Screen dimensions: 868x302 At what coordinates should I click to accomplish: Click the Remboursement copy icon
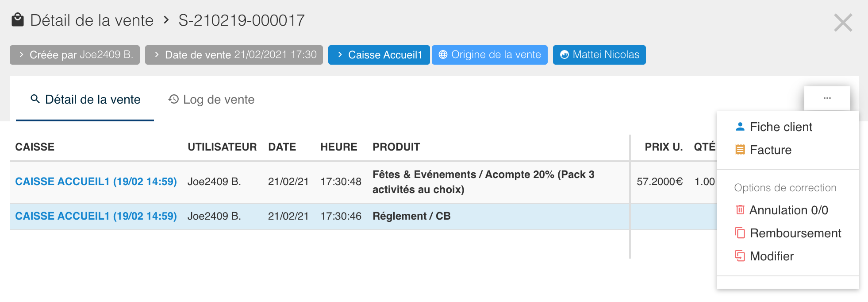click(x=740, y=233)
